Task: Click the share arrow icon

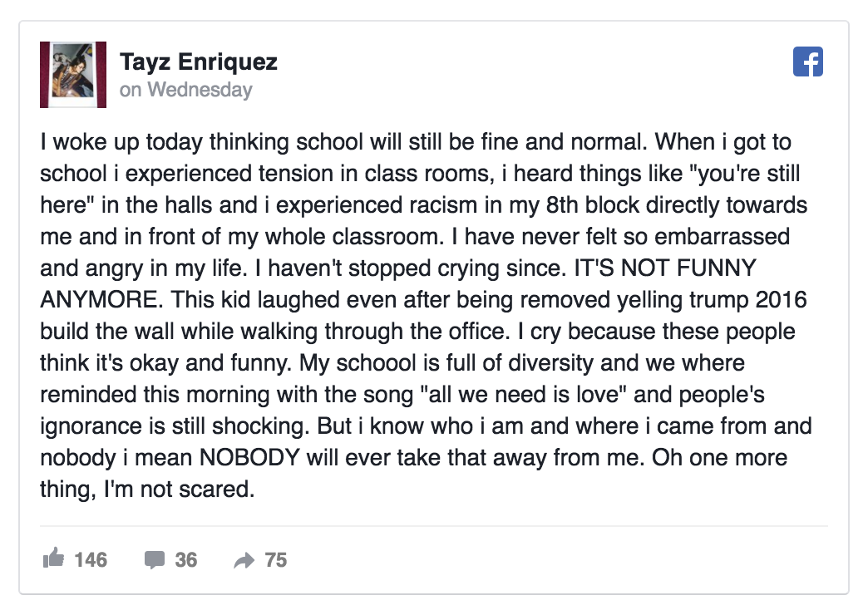Action: pyautogui.click(x=244, y=561)
